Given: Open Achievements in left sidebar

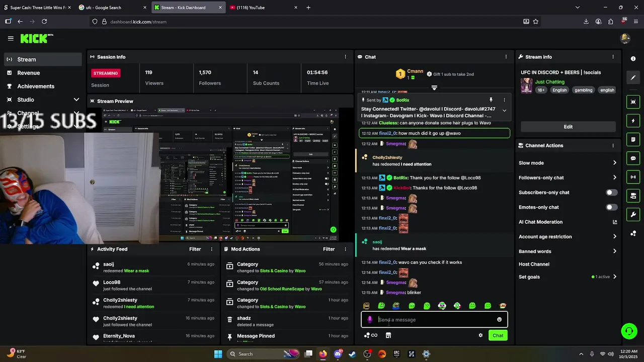Looking at the screenshot, I should (43, 86).
